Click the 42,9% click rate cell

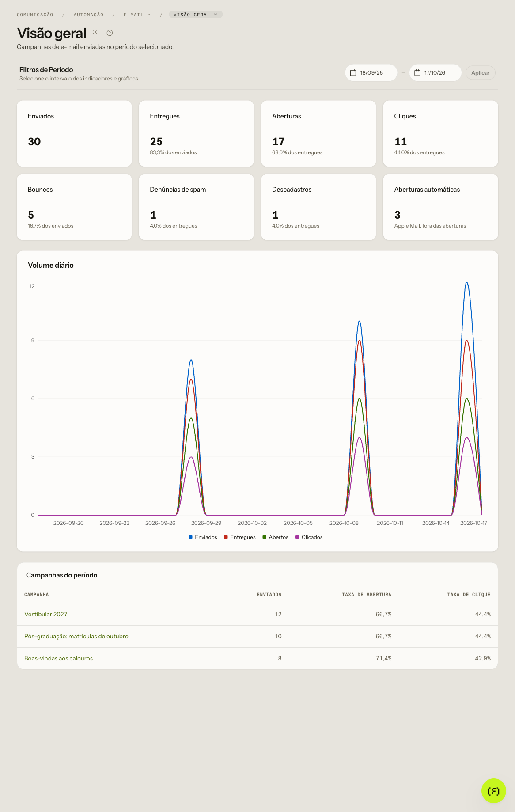pyautogui.click(x=483, y=658)
